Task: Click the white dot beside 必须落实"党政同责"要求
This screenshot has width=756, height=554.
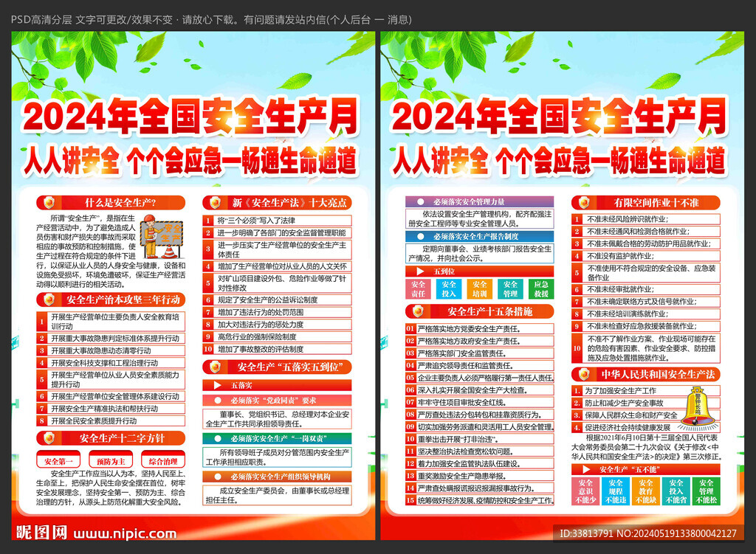Action: (218, 401)
